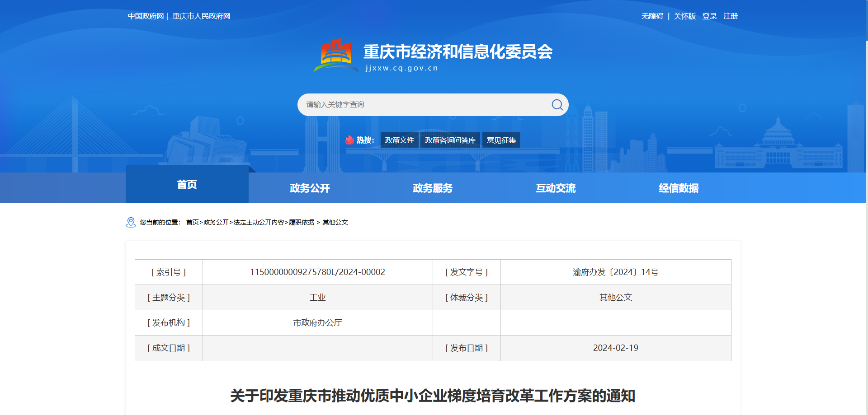Click the 注册 register link
The image size is (868, 415).
pos(731,16)
